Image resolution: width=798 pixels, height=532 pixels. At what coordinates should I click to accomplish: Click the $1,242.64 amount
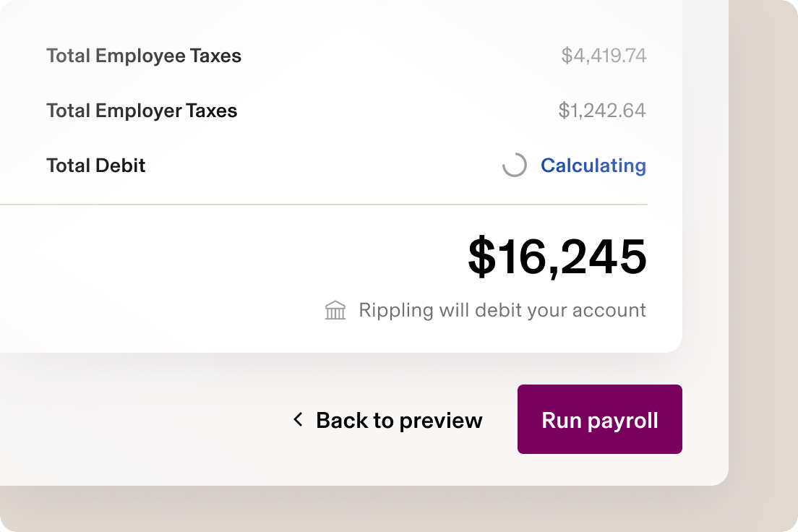click(603, 111)
